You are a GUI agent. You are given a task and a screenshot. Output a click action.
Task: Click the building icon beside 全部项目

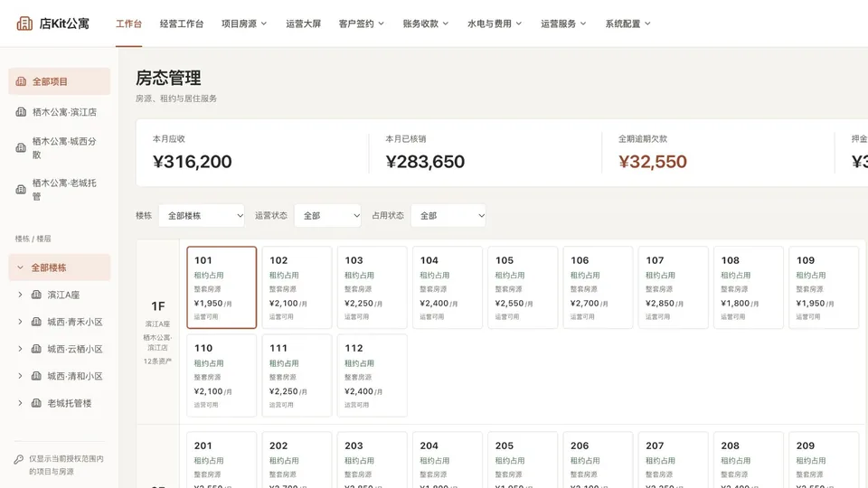click(x=21, y=81)
